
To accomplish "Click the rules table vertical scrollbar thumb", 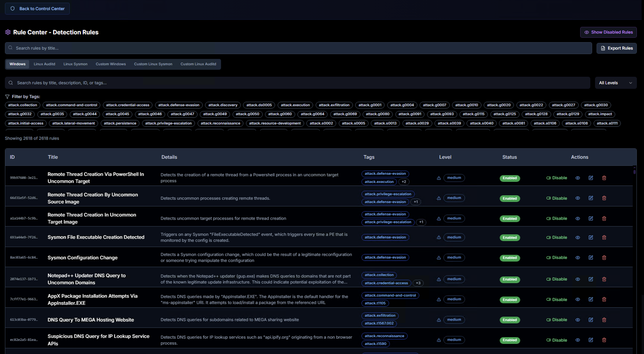I will [634, 172].
